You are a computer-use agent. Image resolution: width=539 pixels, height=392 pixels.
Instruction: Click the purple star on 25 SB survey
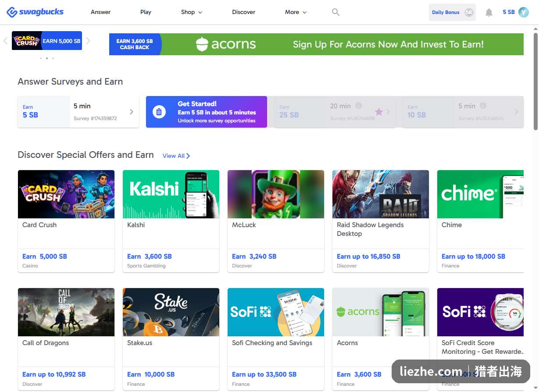378,112
